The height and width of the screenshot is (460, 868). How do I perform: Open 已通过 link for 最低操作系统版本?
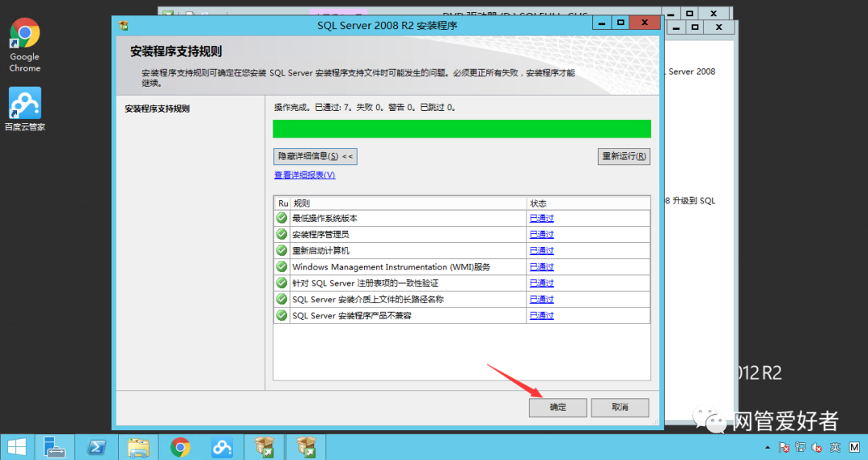tap(542, 219)
